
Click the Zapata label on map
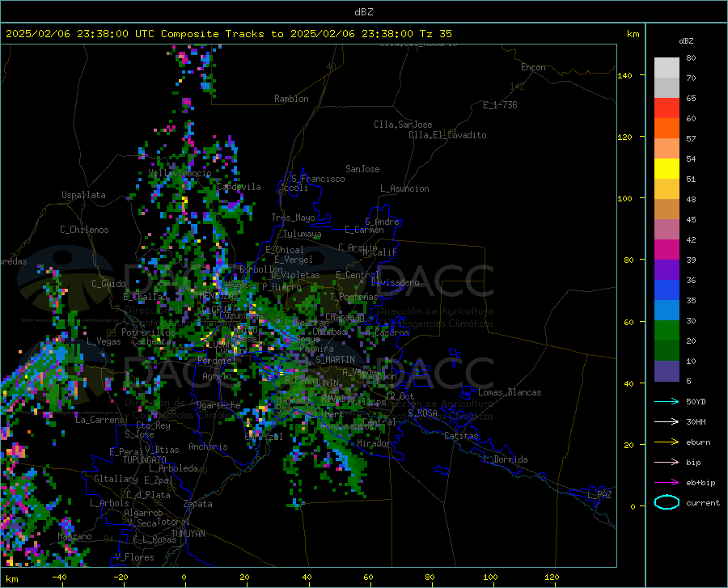[198, 504]
